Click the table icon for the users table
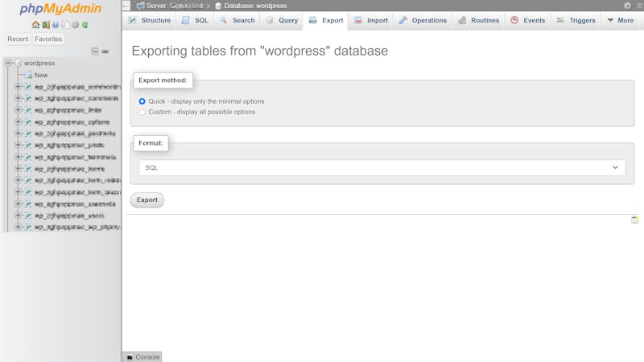The width and height of the screenshot is (644, 362). (x=28, y=216)
